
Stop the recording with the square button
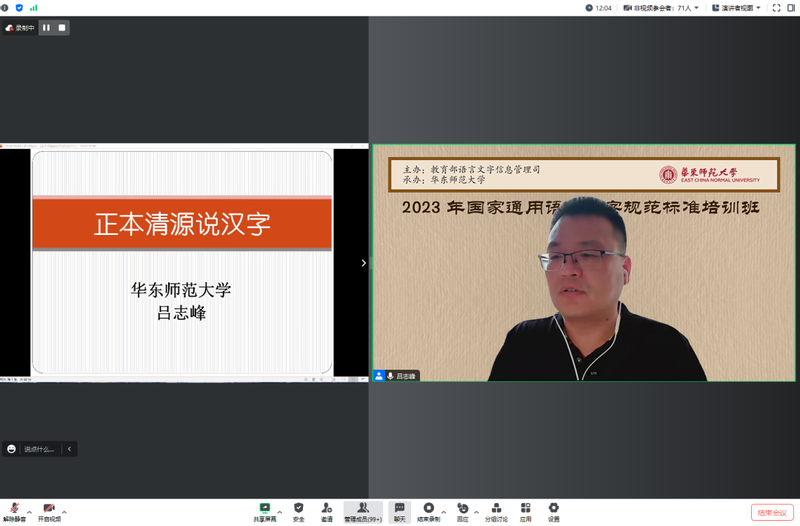[x=62, y=28]
